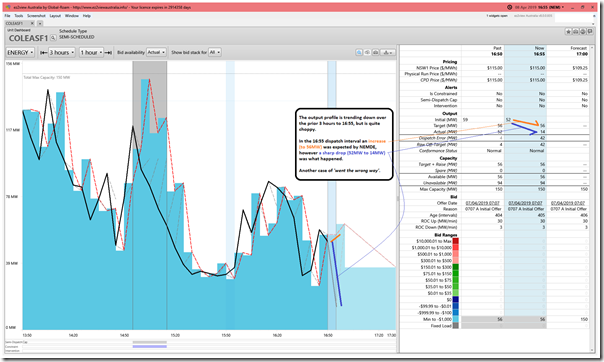This screenshot has width=604, height=362.
Task: Open the Help menu
Action: 87,16
